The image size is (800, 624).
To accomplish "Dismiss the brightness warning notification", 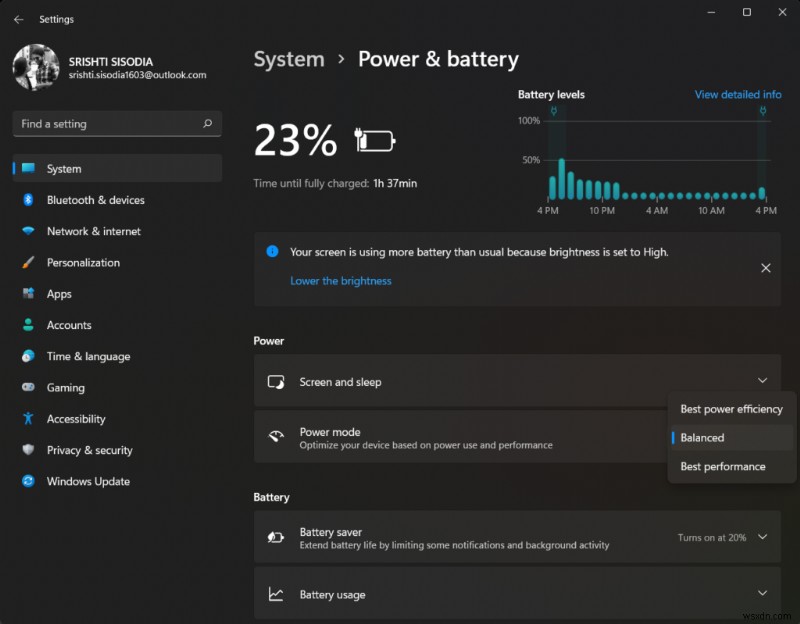I will click(x=766, y=268).
